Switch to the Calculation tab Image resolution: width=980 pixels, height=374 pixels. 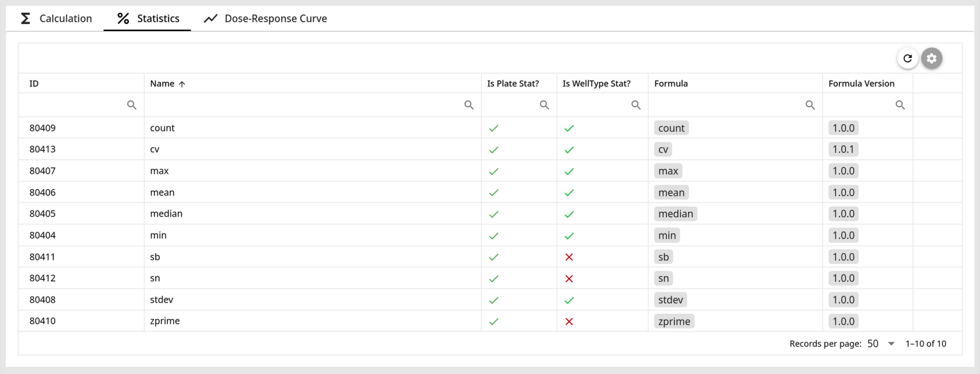click(x=56, y=18)
